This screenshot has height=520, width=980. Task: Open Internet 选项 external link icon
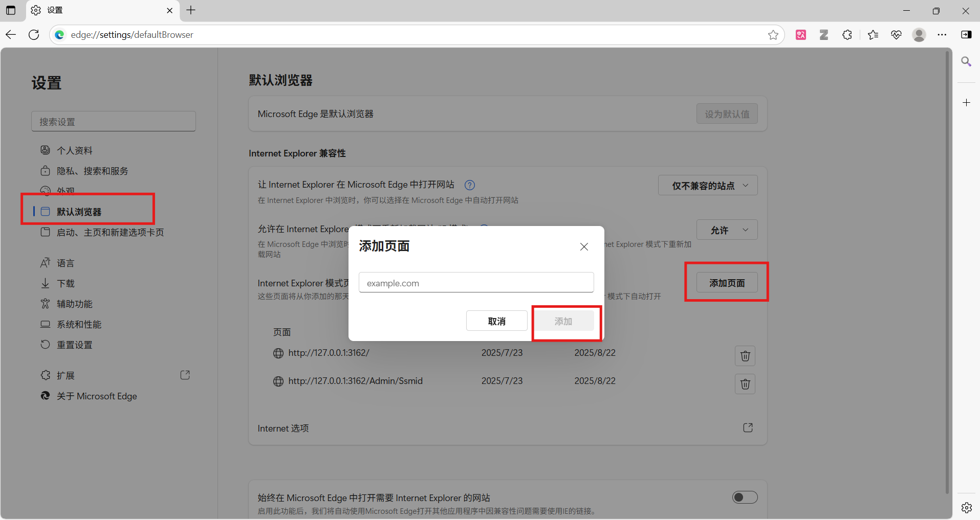click(748, 427)
